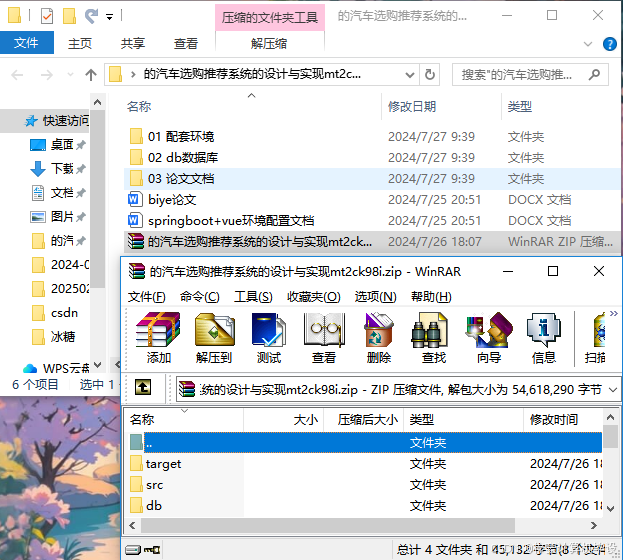Launch the Wizard (向导) tool
The width and height of the screenshot is (623, 560).
[489, 338]
